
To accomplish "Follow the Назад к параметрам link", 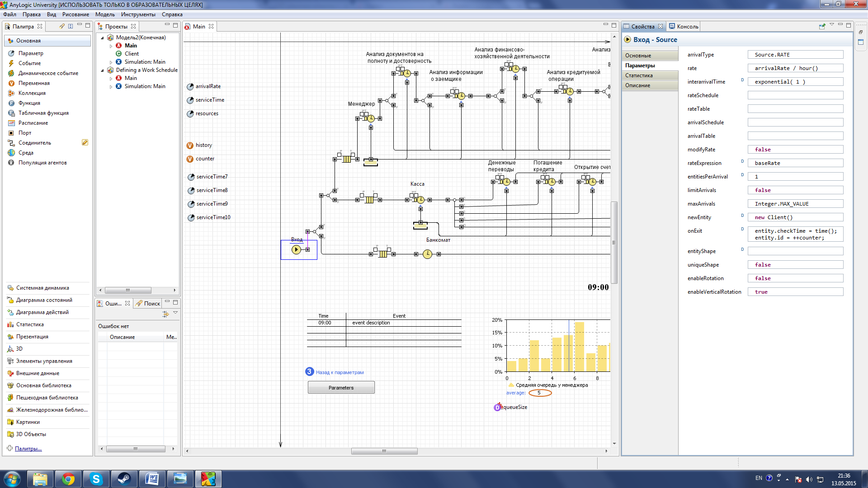I will [340, 372].
